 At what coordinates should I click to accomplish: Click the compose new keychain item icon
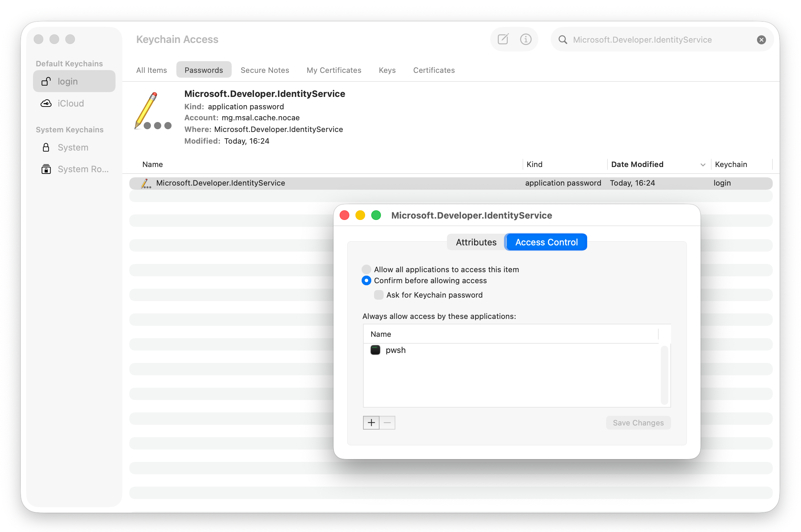[503, 39]
